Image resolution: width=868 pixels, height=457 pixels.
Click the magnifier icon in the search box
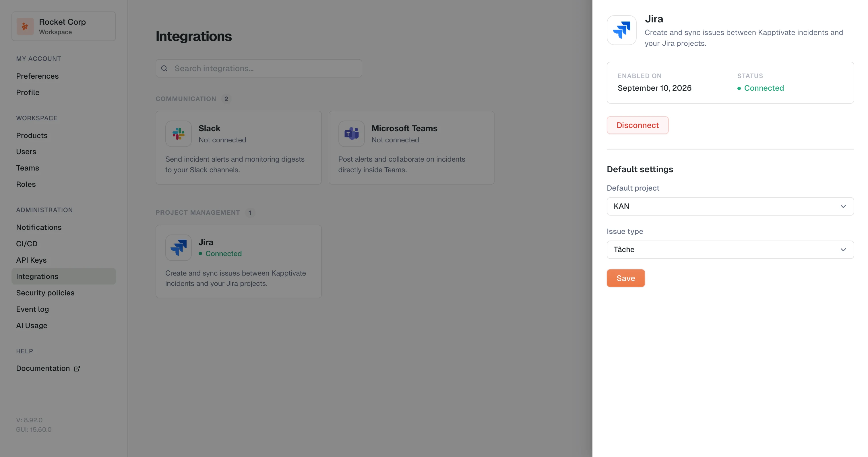coord(164,68)
